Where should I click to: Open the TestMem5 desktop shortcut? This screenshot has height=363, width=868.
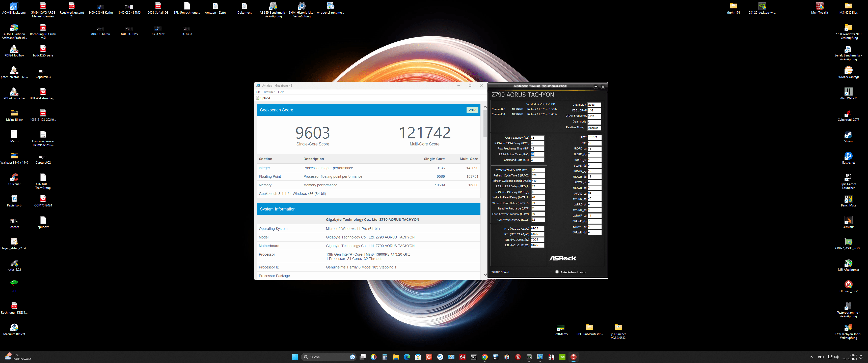pos(561,327)
